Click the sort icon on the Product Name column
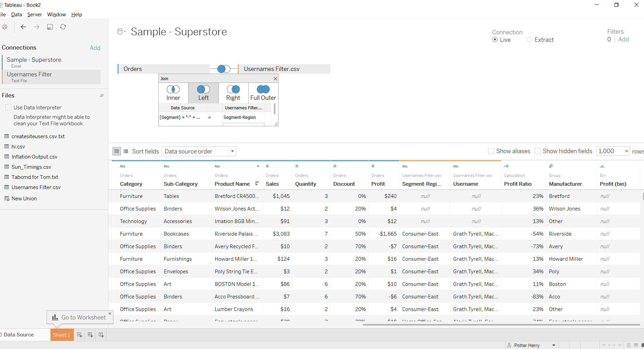644x349 pixels. coord(257,184)
